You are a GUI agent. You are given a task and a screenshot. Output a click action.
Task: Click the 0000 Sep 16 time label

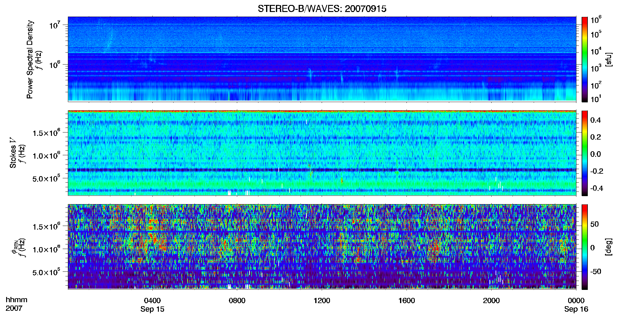pos(576,305)
